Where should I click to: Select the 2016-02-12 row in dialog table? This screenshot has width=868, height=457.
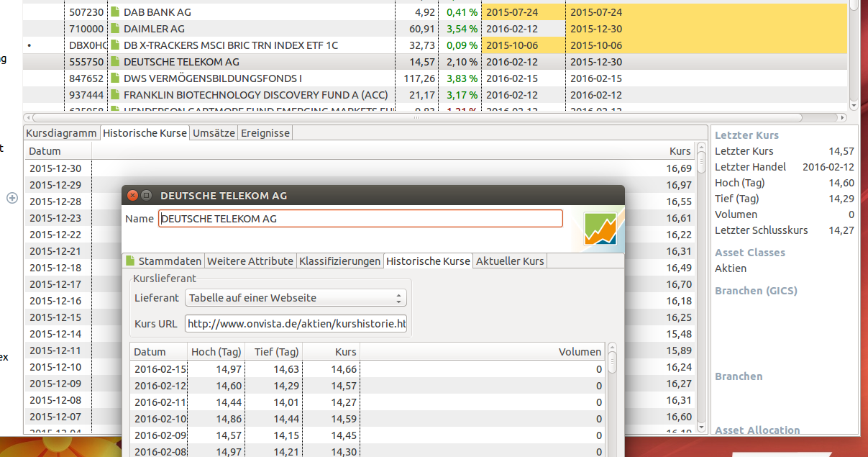(x=367, y=386)
